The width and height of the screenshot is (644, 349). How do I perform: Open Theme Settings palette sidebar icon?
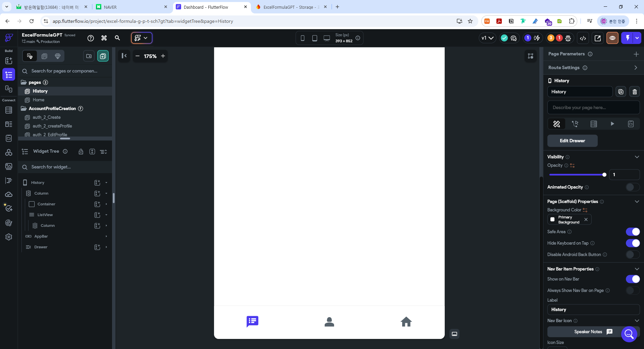click(x=9, y=223)
